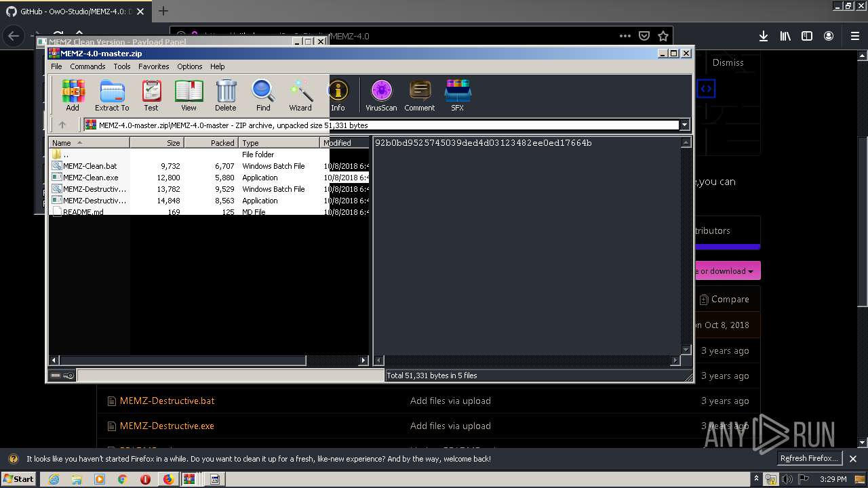Open Opera from taskbar
The image size is (868, 488).
pos(145,479)
